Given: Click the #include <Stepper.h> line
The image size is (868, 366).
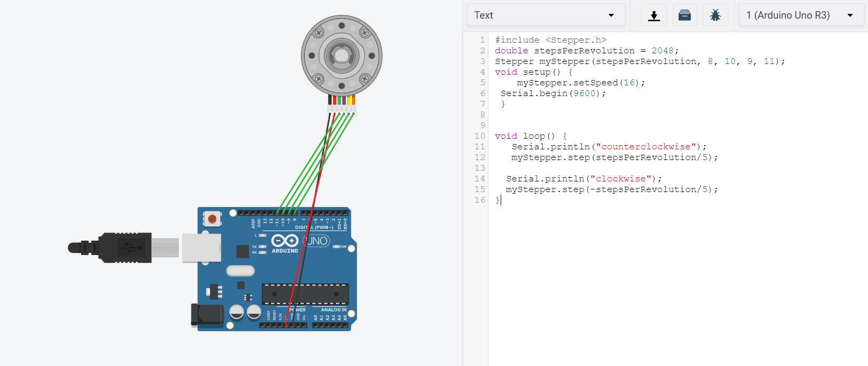Looking at the screenshot, I should [x=551, y=40].
